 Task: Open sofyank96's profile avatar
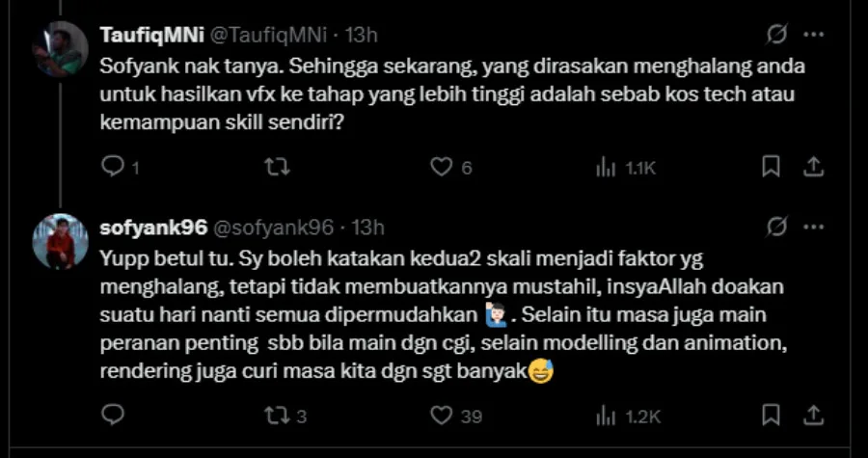click(60, 241)
